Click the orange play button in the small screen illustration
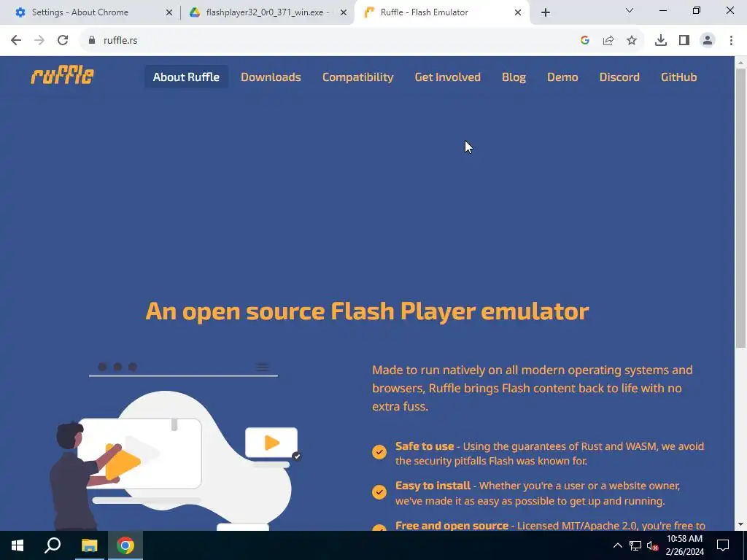747x560 pixels. coord(271,443)
